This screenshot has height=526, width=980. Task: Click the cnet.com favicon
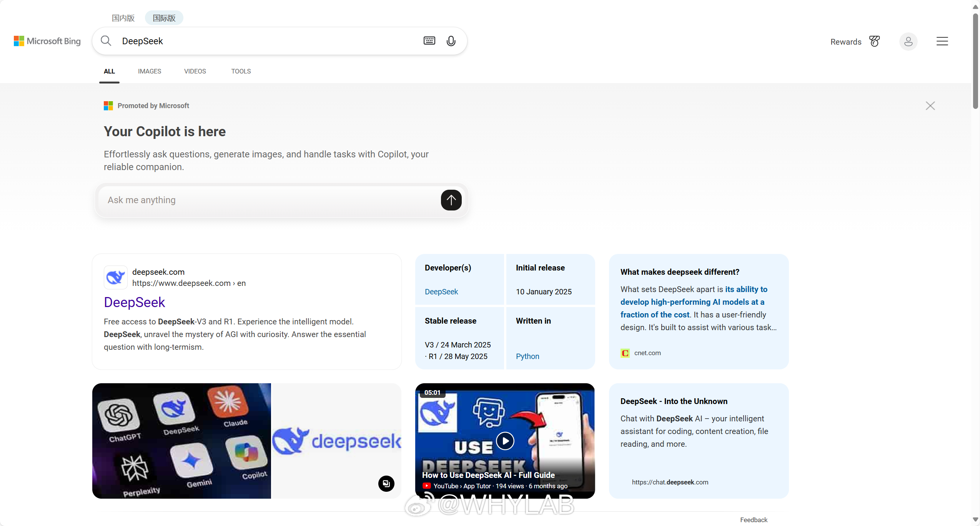click(x=625, y=353)
